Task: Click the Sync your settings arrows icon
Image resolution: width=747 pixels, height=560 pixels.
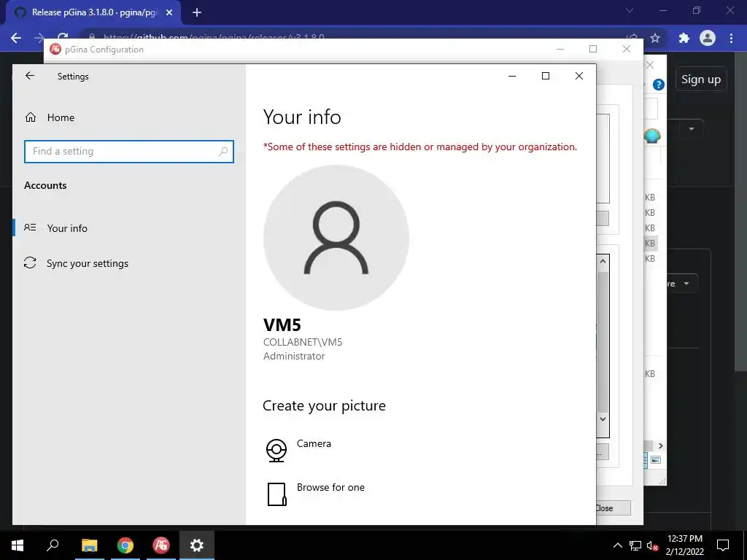Action: [30, 262]
